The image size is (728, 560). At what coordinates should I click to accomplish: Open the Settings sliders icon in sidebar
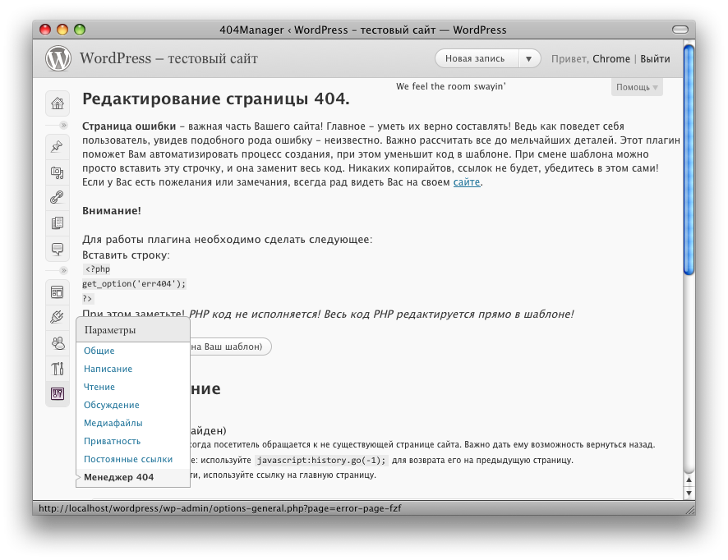pos(58,394)
